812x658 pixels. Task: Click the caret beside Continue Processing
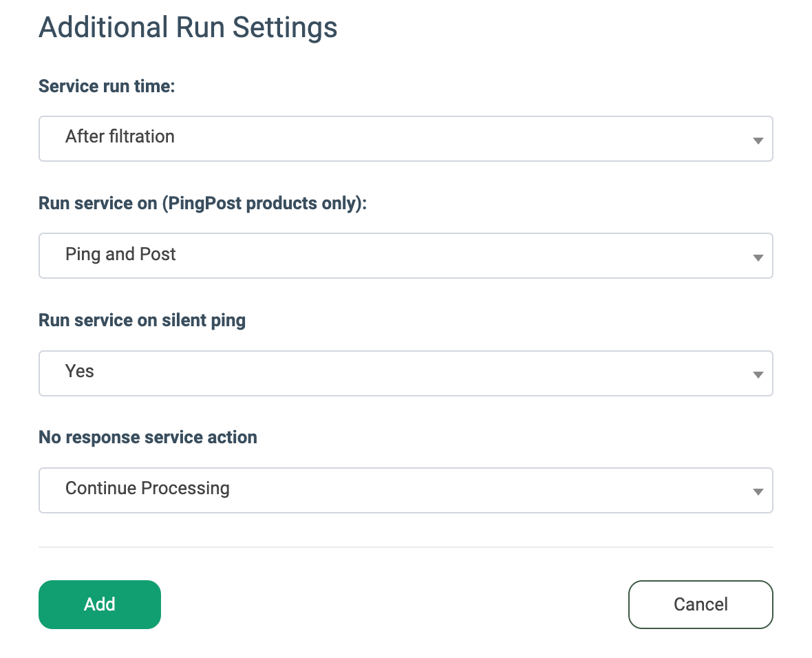758,492
